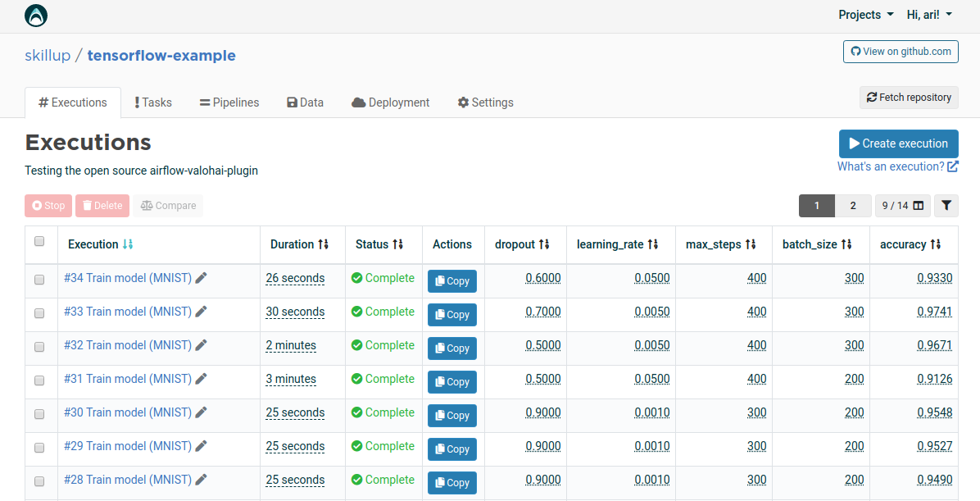Check the box for execution #34

[x=39, y=280]
